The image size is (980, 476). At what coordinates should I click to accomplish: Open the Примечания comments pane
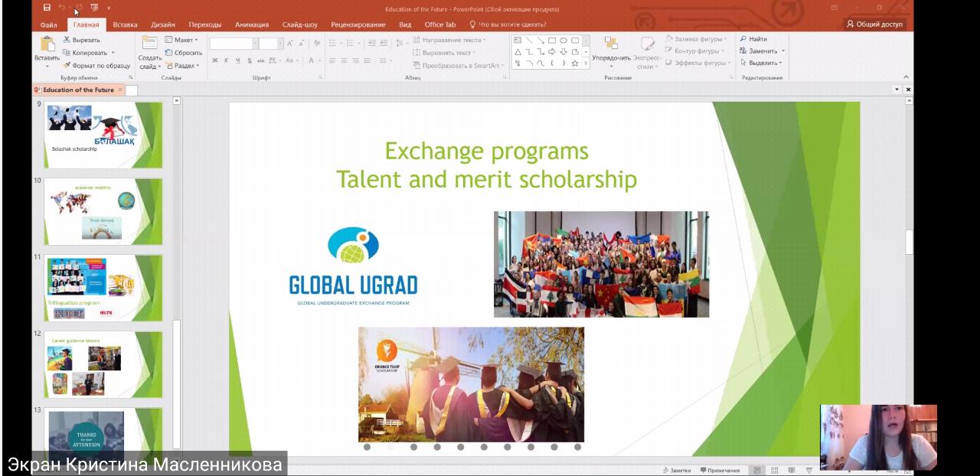pyautogui.click(x=720, y=471)
